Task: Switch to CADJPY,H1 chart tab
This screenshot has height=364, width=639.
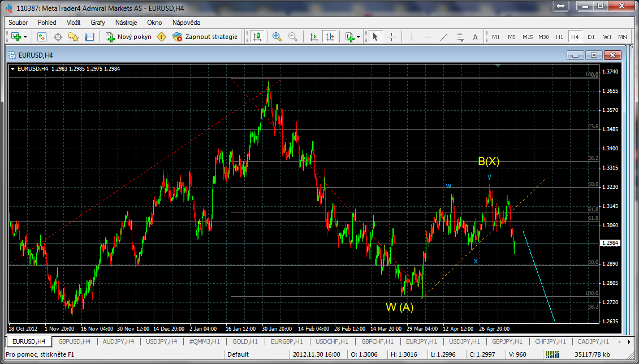Action: coord(594,341)
